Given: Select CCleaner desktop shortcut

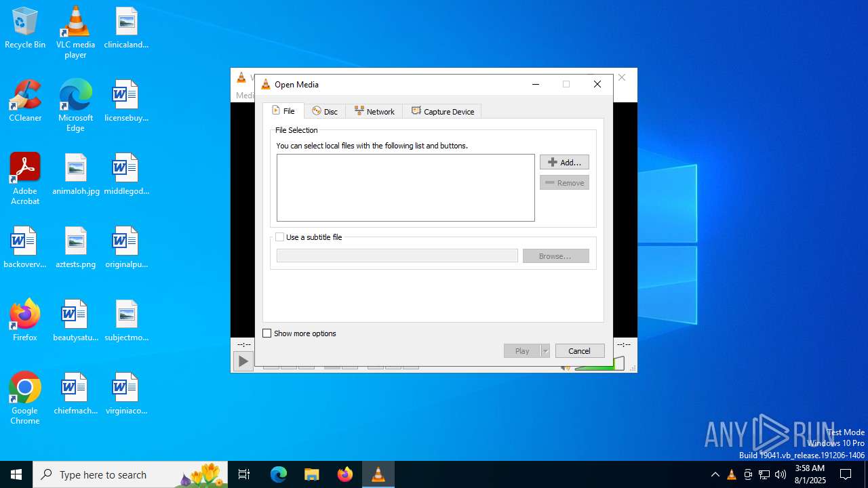Looking at the screenshot, I should 25,101.
